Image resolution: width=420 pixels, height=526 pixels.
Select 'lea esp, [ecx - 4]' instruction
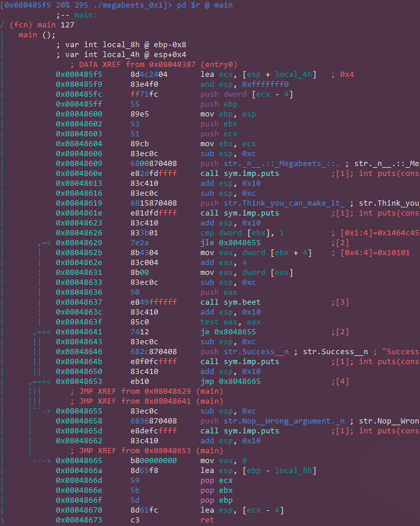(242, 510)
